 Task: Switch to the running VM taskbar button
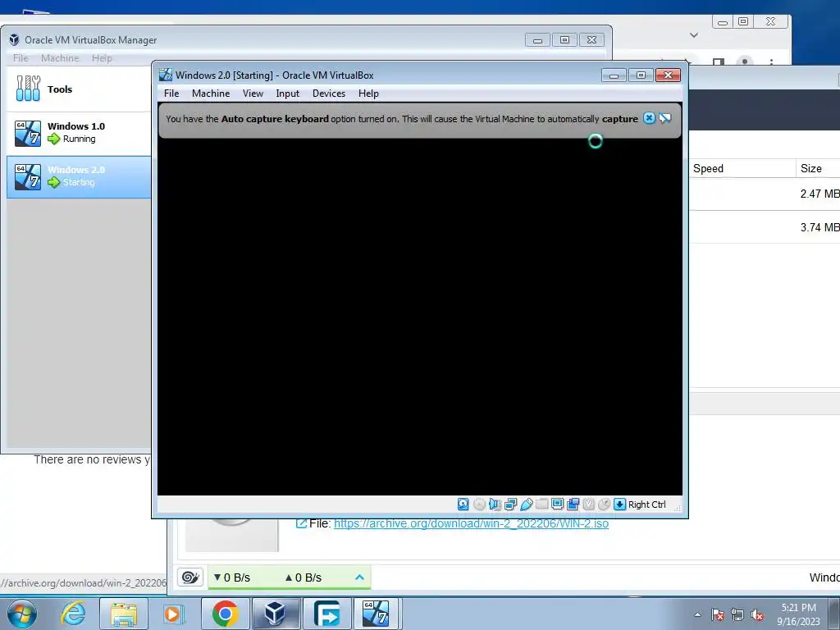(x=377, y=614)
